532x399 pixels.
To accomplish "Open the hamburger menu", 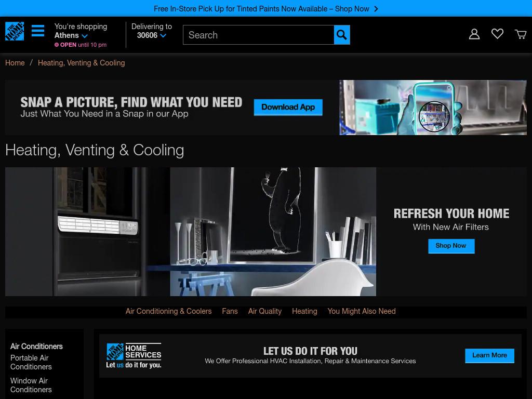I will [37, 31].
